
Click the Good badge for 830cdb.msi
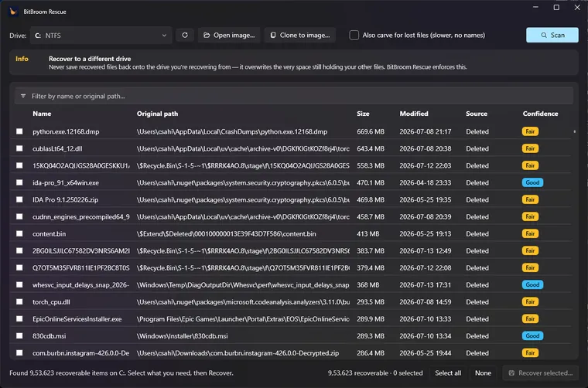[532, 336]
